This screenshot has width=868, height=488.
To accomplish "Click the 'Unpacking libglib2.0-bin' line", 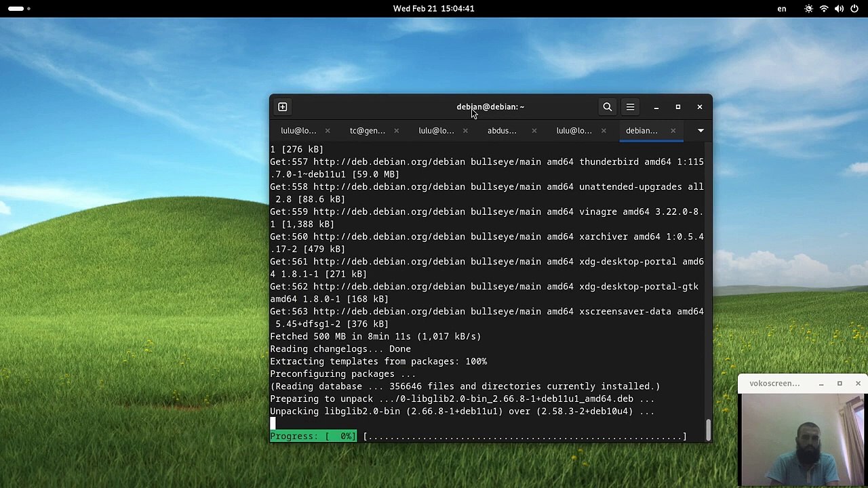I will point(462,411).
